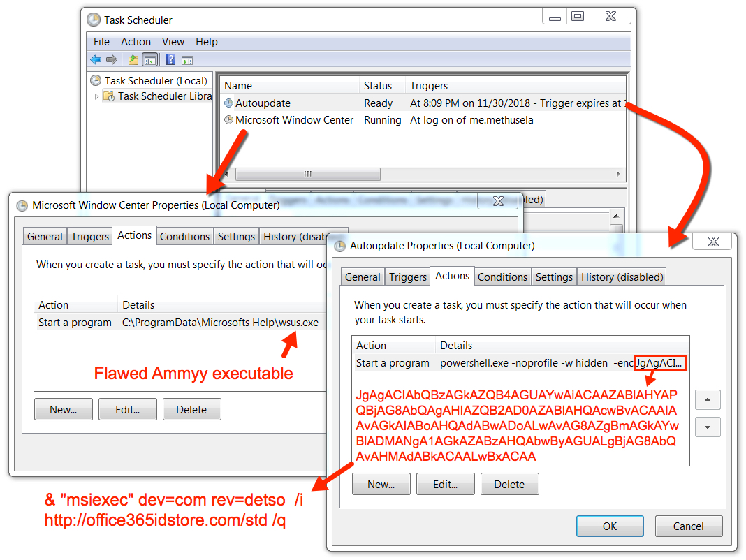Click the Task Scheduler title bar clock icon
Viewport: 746px width, 560px height.
[x=94, y=20]
